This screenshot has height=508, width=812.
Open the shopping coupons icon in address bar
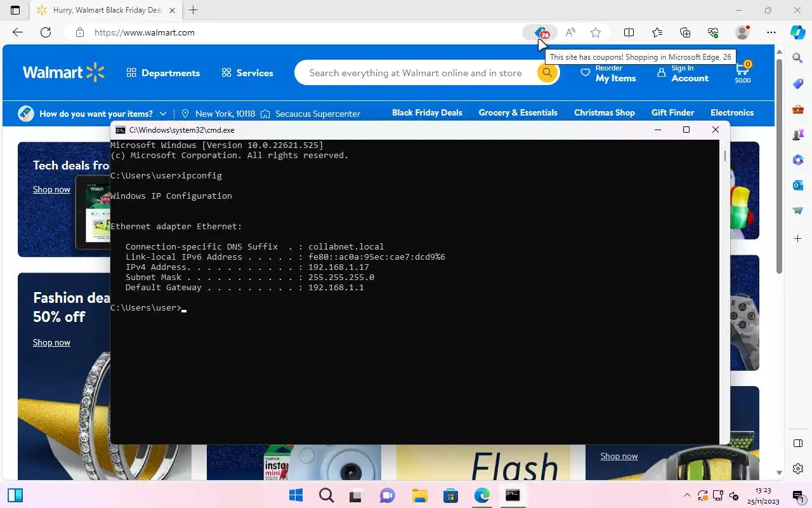click(x=540, y=32)
